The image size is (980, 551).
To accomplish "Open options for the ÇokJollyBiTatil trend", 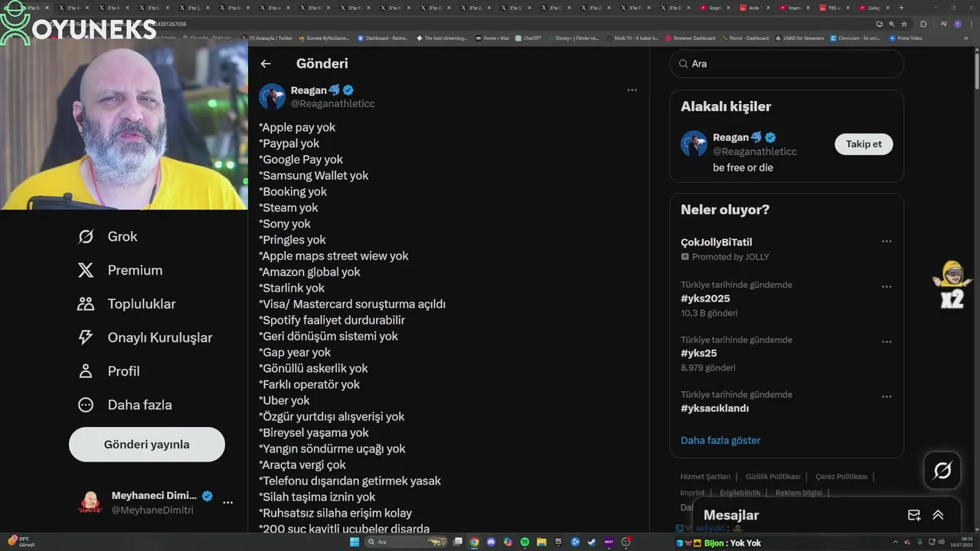I will (x=887, y=241).
